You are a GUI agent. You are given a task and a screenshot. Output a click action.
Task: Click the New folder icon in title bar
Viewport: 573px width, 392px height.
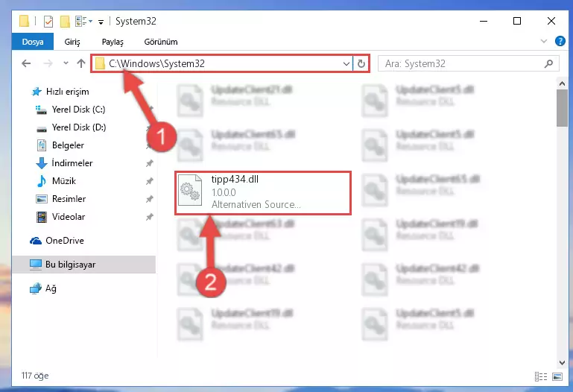pyautogui.click(x=65, y=22)
